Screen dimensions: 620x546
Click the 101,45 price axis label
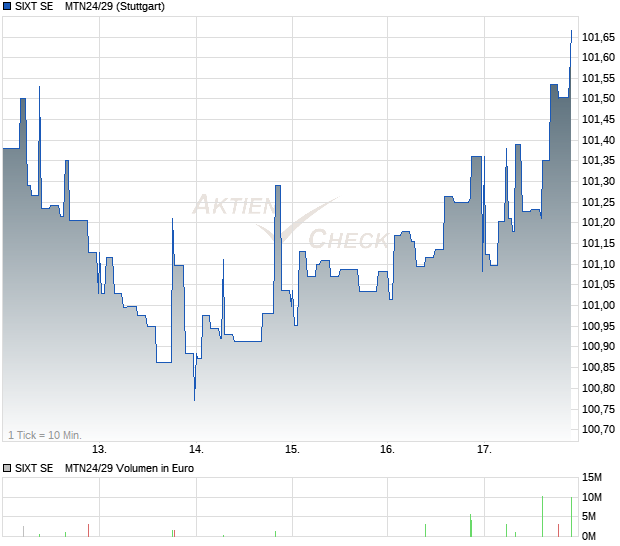click(x=598, y=119)
